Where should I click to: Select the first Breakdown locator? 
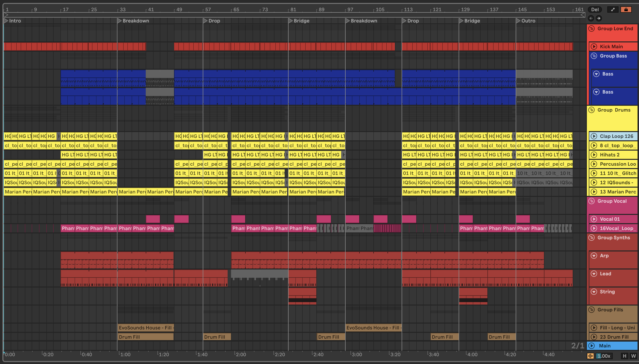[x=119, y=21]
